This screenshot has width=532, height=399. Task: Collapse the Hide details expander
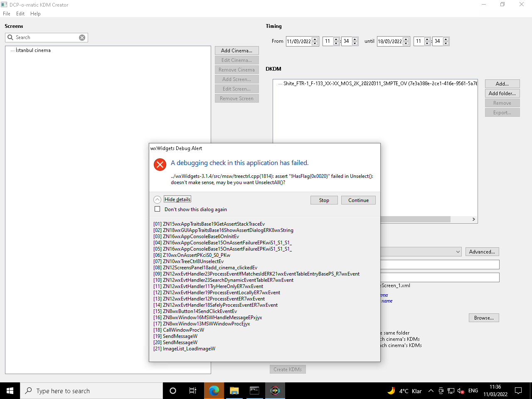158,199
